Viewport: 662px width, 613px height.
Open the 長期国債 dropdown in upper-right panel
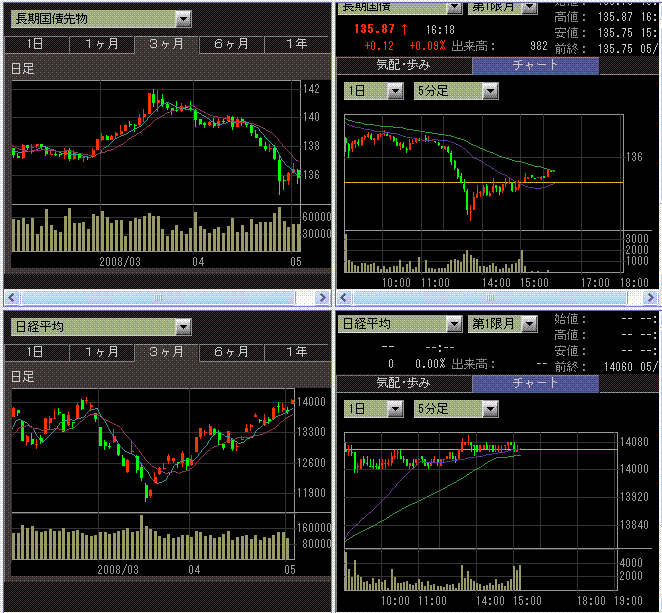[x=400, y=8]
